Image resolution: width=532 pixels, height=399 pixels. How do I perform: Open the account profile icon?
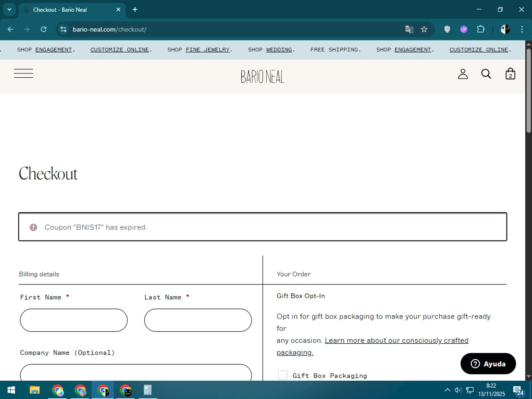coord(463,74)
